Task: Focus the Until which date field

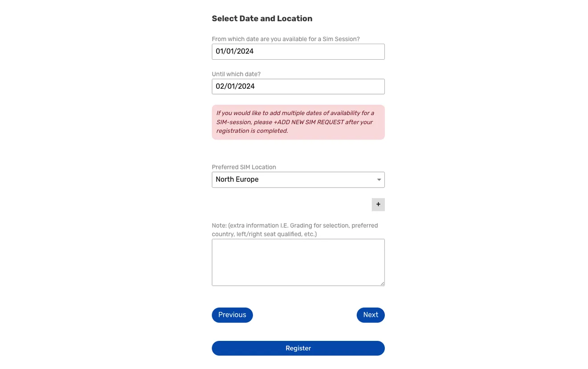Action: tap(298, 86)
